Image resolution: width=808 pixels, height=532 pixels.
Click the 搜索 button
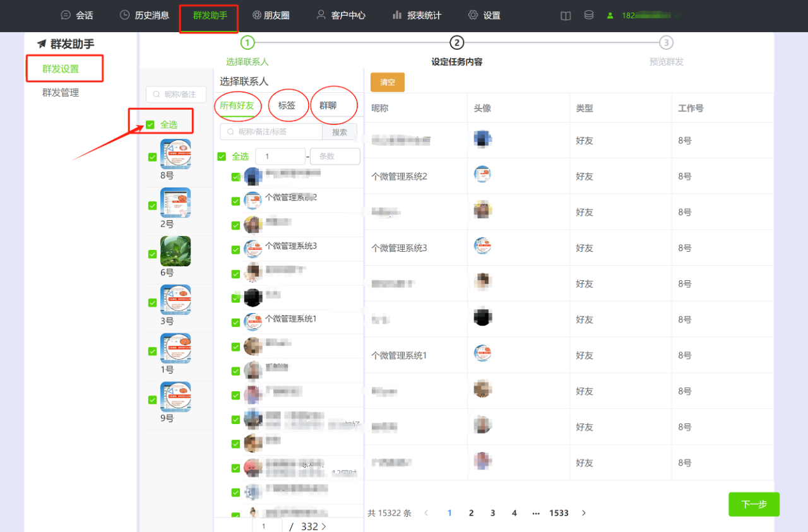point(340,132)
